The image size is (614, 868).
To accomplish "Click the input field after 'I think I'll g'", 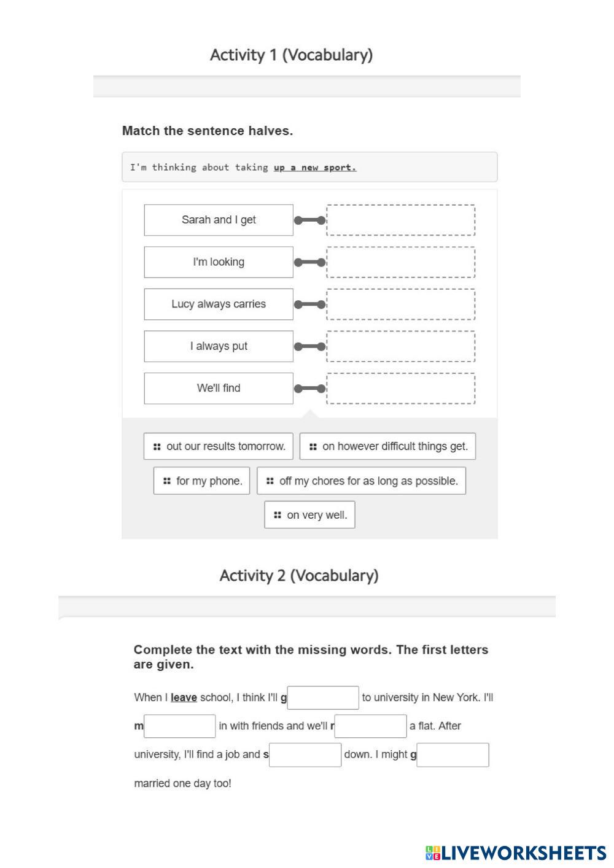I will pos(323,698).
